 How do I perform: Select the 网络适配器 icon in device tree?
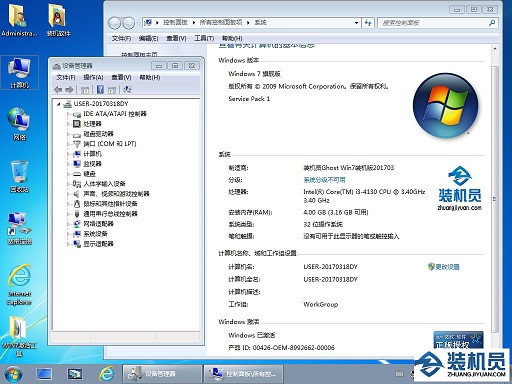point(77,224)
